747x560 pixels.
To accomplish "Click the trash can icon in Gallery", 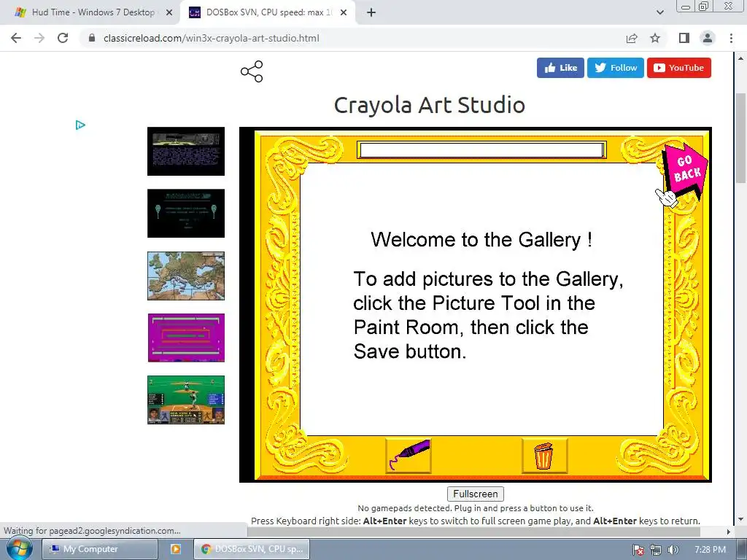I will [x=544, y=455].
